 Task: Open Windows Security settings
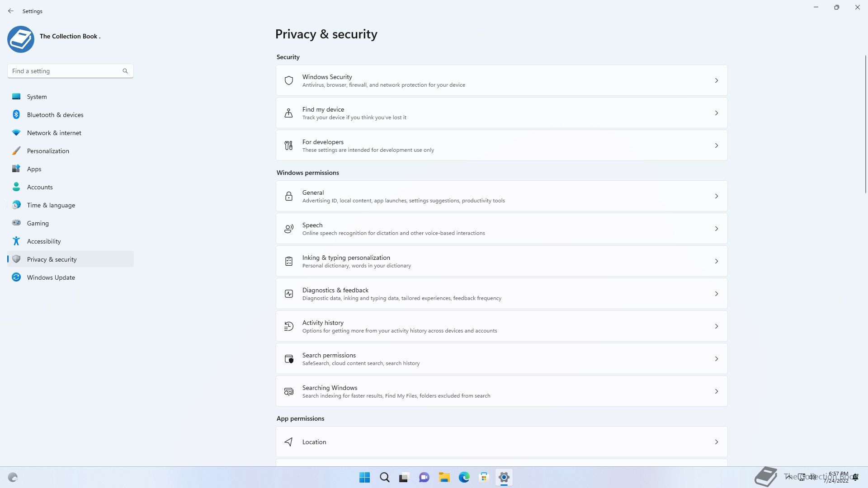[502, 80]
